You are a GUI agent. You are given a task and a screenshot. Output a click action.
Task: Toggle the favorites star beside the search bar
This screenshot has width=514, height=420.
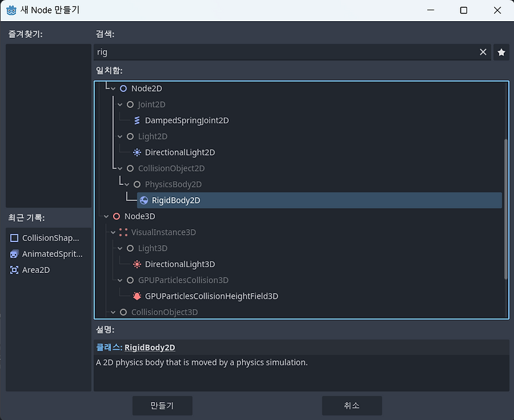(x=501, y=52)
